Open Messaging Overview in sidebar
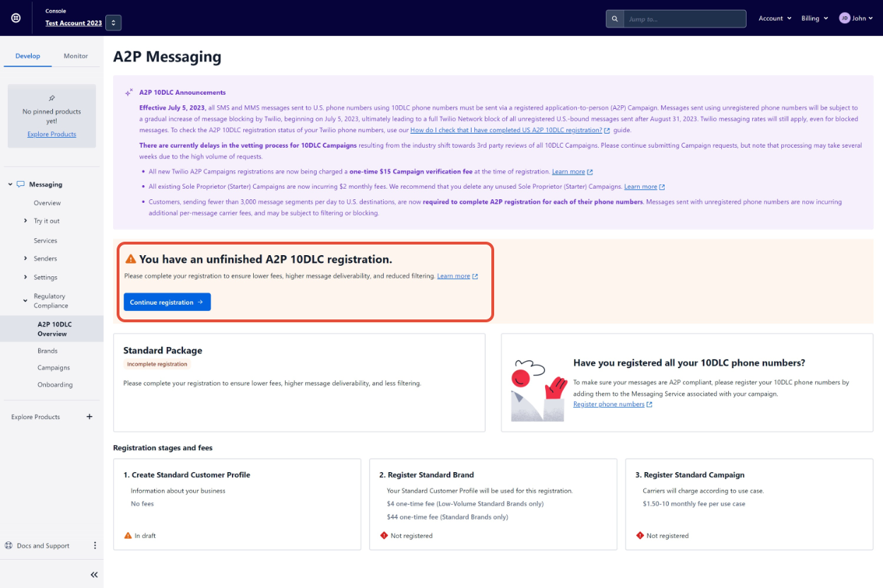 pyautogui.click(x=47, y=203)
